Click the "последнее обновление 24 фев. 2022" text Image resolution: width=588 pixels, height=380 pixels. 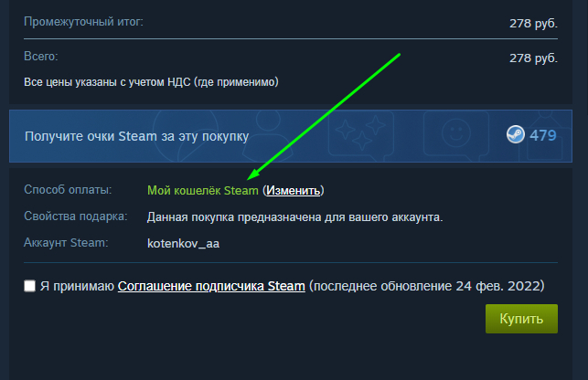(427, 286)
